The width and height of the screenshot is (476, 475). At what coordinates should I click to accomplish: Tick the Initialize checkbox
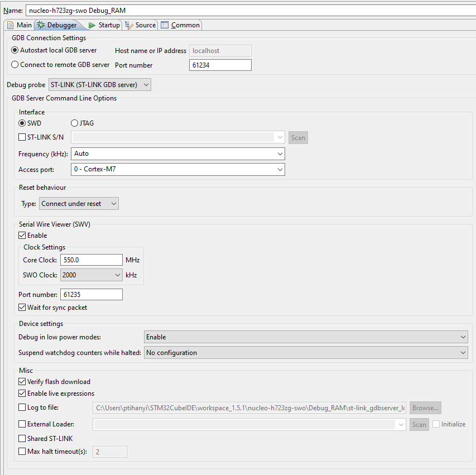point(436,424)
